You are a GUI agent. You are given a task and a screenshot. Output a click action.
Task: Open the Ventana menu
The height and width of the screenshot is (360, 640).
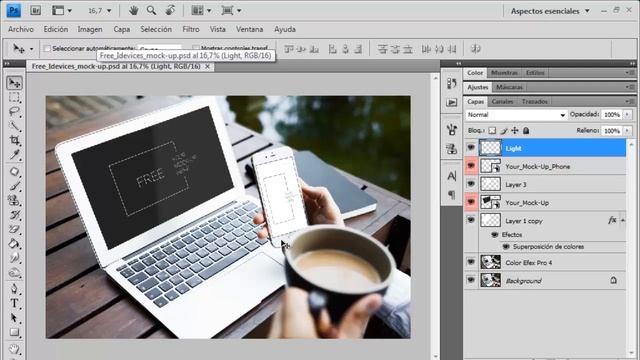249,29
